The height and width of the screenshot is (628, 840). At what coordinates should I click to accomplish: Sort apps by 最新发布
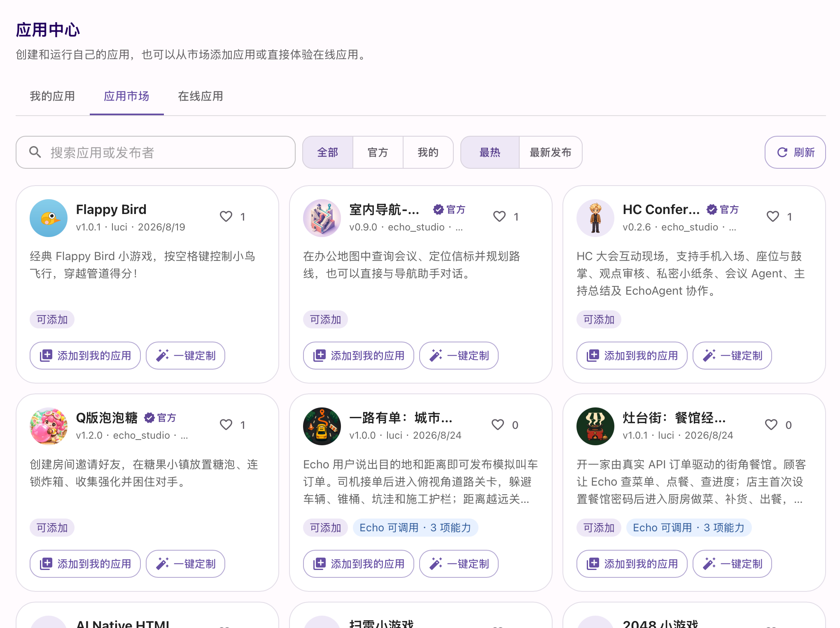tap(551, 152)
